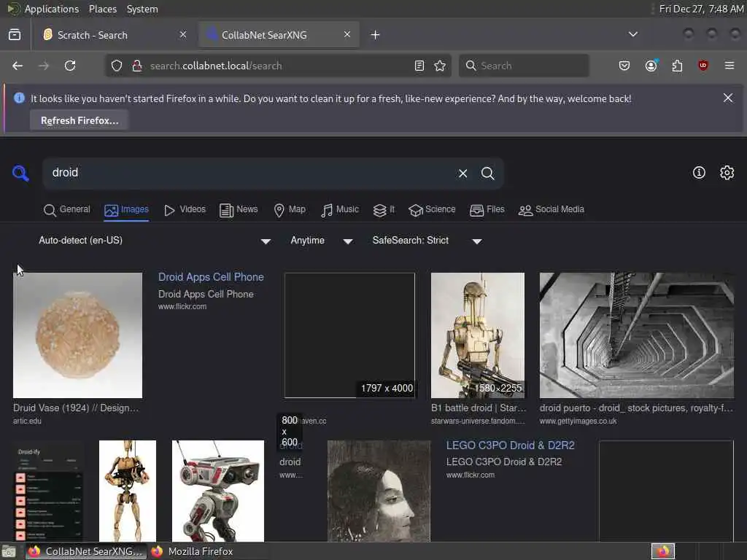The width and height of the screenshot is (747, 560).
Task: Switch to the Scratch - Search browser tab
Action: (x=113, y=35)
